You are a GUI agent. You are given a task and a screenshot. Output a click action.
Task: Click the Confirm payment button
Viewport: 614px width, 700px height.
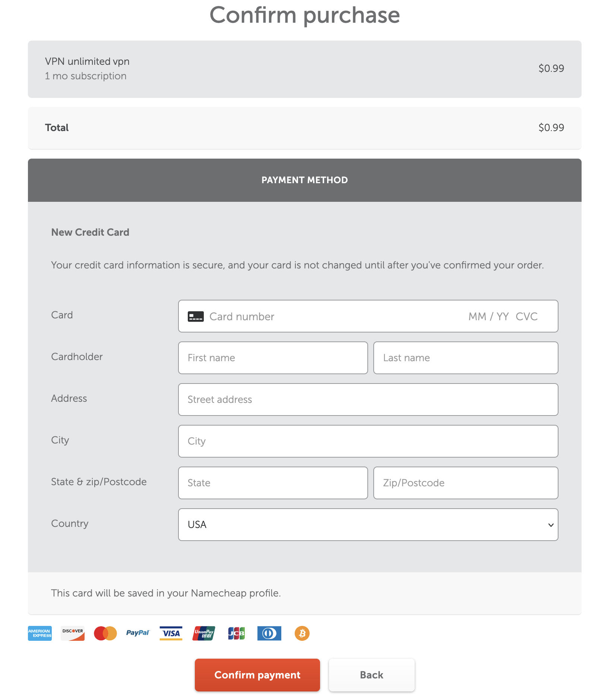click(x=257, y=675)
